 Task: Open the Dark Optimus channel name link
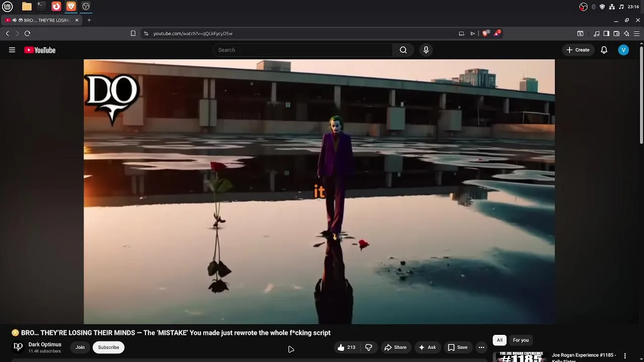[x=45, y=344]
